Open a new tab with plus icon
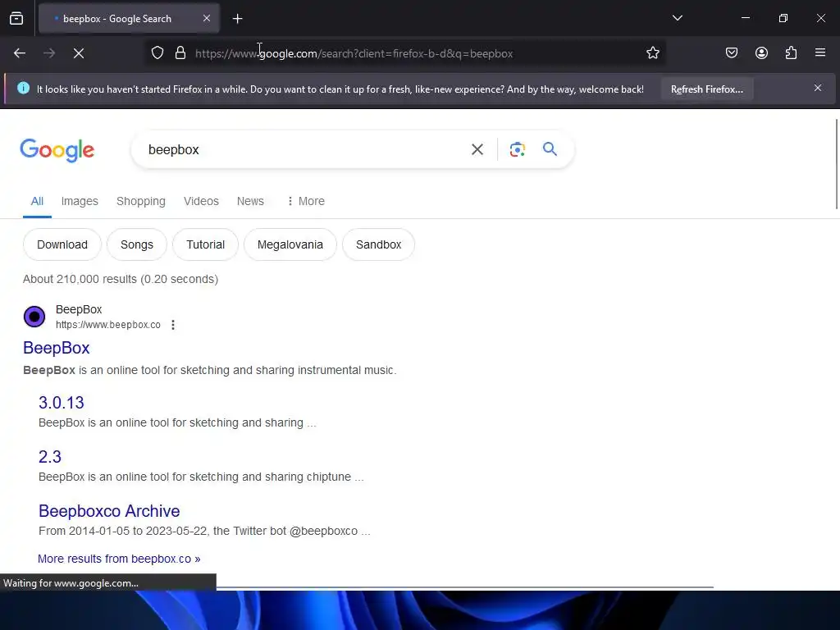 tap(237, 19)
